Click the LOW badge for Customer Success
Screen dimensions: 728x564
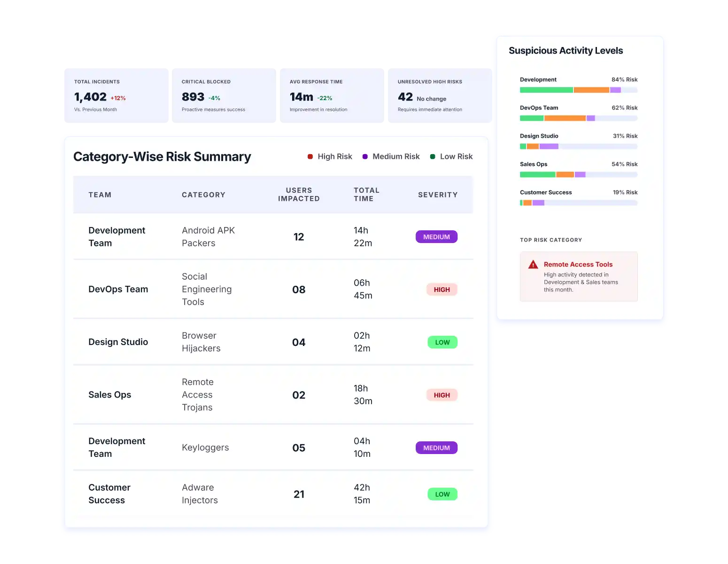pyautogui.click(x=442, y=494)
